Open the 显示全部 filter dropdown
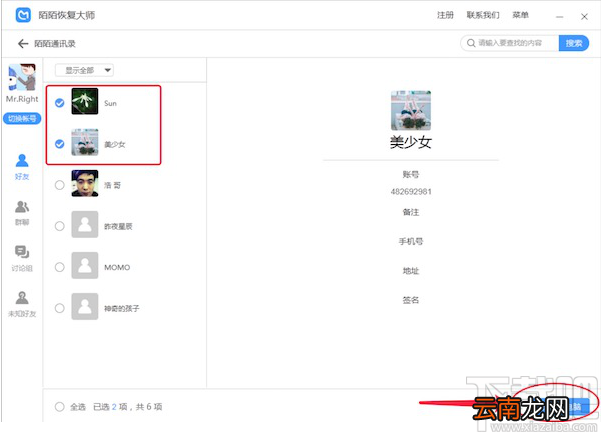This screenshot has height=437, width=606. (x=84, y=70)
